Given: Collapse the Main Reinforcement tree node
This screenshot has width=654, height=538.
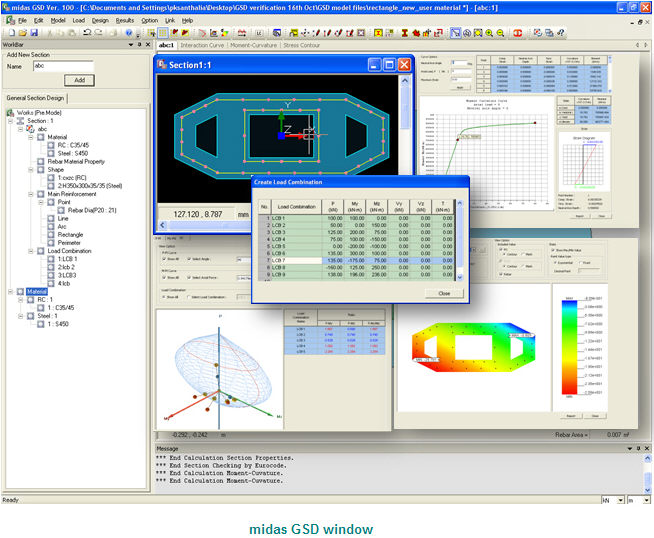Looking at the screenshot, I should tap(31, 194).
